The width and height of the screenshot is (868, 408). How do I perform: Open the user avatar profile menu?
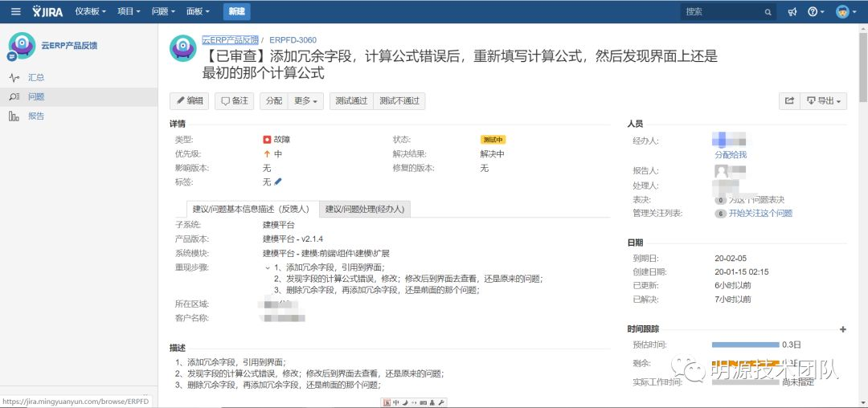pos(845,11)
